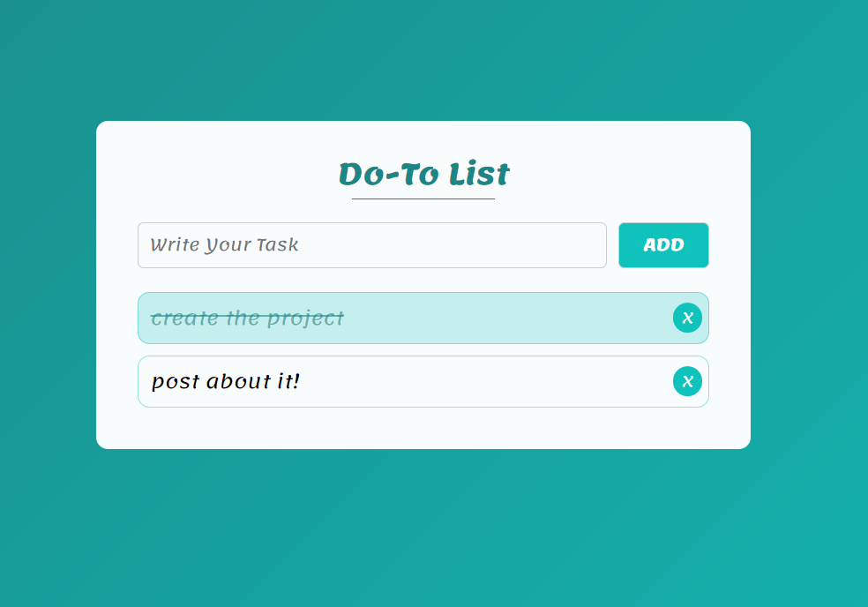This screenshot has width=868, height=607.
Task: Click the underline beneath the Do-To List title
Action: (423, 199)
